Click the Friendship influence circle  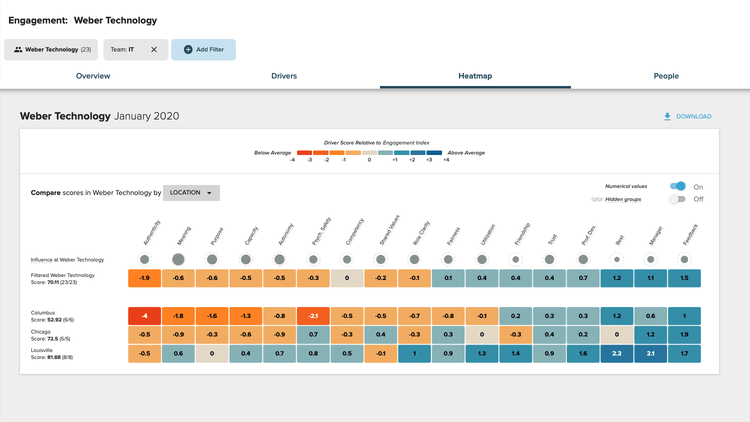pyautogui.click(x=516, y=259)
